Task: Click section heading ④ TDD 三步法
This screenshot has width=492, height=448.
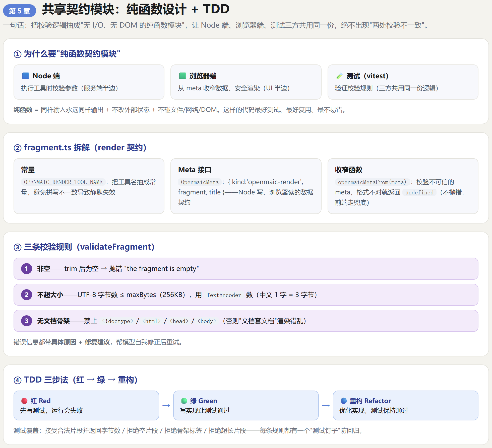Action: [x=76, y=380]
